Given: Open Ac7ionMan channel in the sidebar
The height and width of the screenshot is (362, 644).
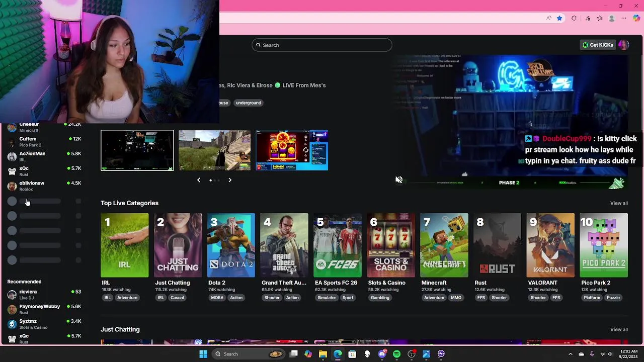Looking at the screenshot, I should [44, 156].
